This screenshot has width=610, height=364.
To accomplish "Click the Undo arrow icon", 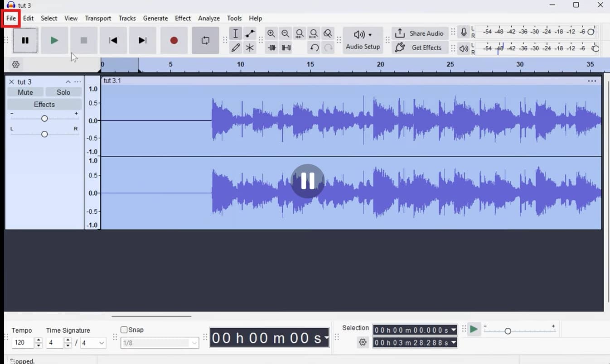I will [314, 48].
